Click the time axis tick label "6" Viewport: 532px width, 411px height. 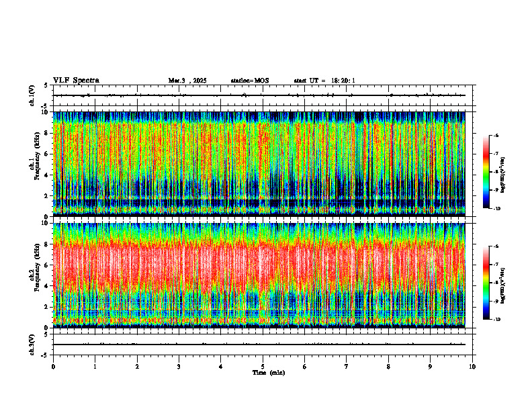[305, 367]
